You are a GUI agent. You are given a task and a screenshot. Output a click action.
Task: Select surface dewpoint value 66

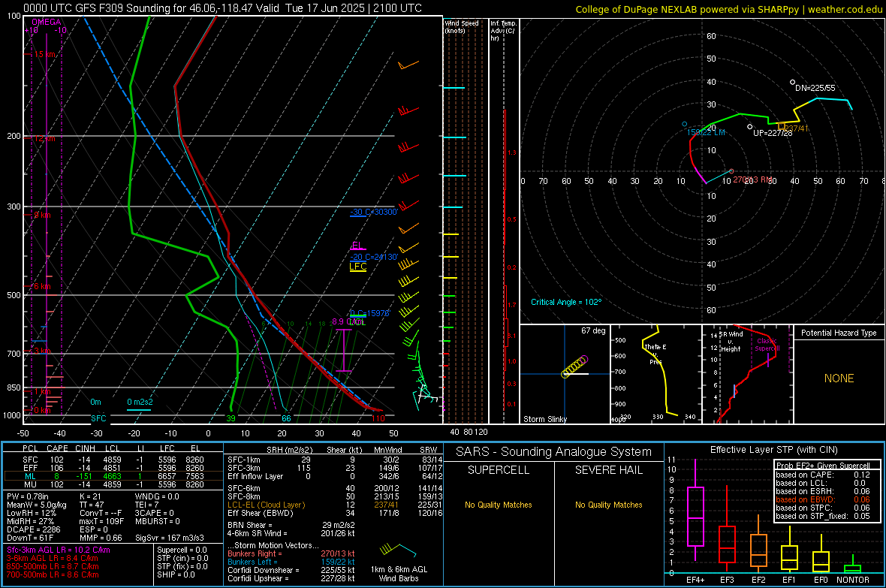pyautogui.click(x=286, y=418)
